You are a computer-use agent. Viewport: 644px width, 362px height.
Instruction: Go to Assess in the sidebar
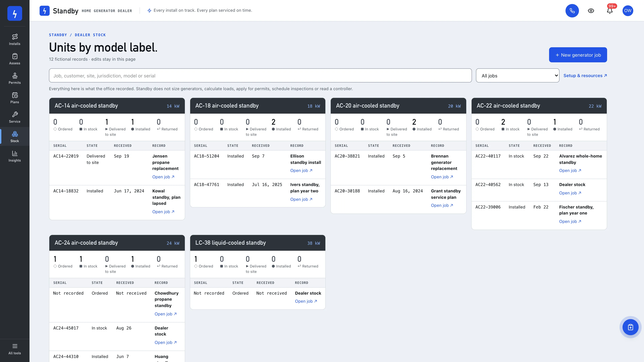click(14, 59)
